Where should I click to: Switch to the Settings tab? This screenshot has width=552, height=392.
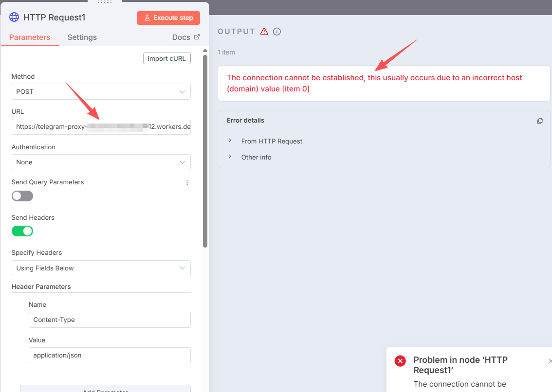coord(82,37)
